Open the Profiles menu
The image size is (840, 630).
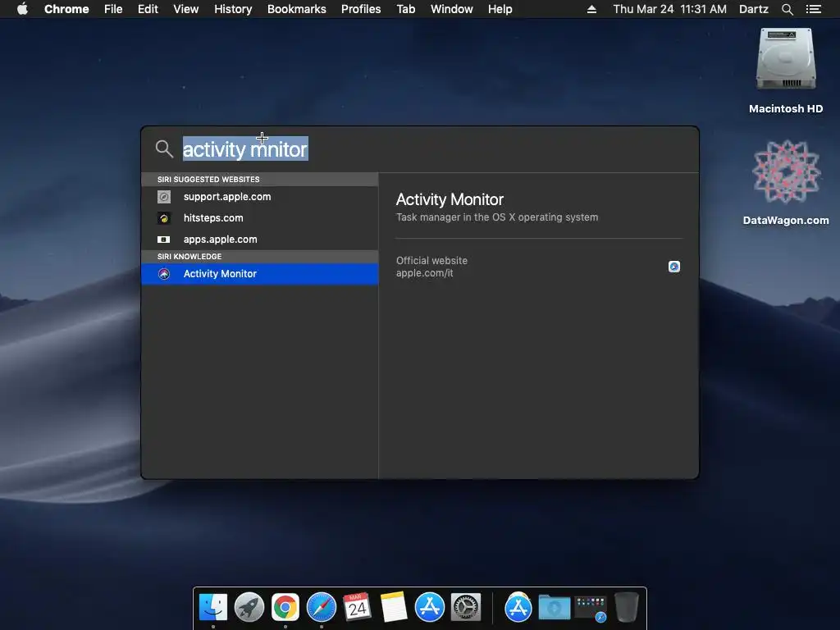click(361, 9)
